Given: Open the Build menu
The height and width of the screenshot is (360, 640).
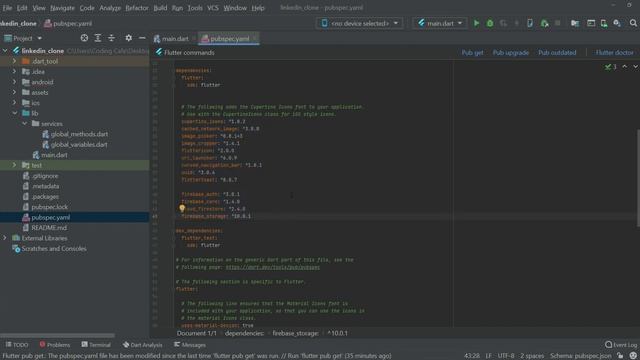Looking at the screenshot, I should tap(160, 8).
